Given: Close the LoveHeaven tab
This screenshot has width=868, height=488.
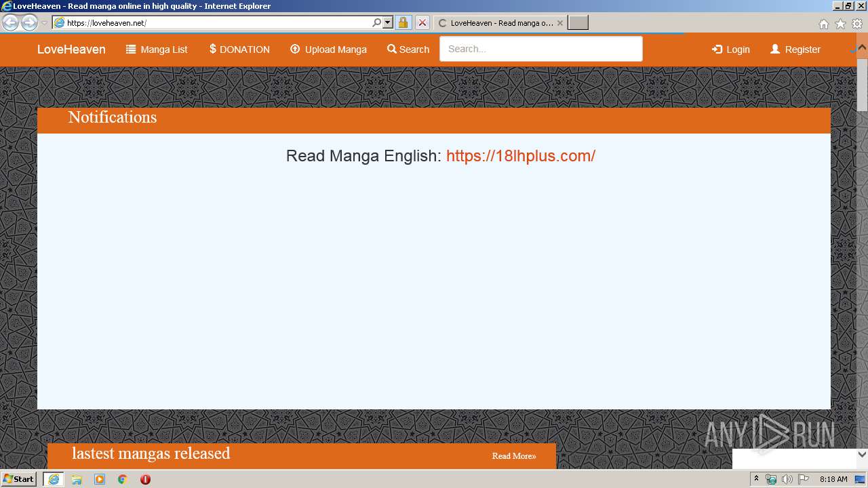Looking at the screenshot, I should pos(559,23).
